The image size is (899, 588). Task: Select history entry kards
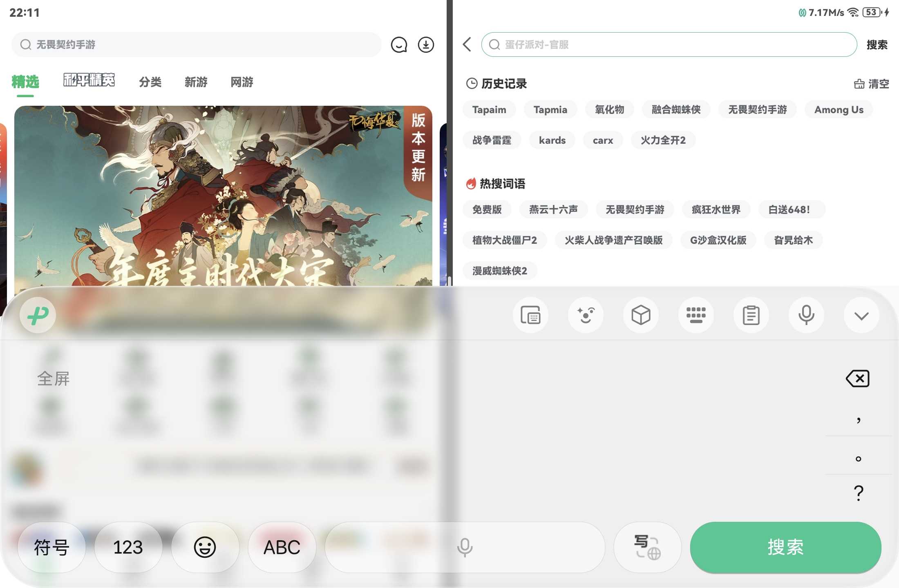tap(552, 140)
